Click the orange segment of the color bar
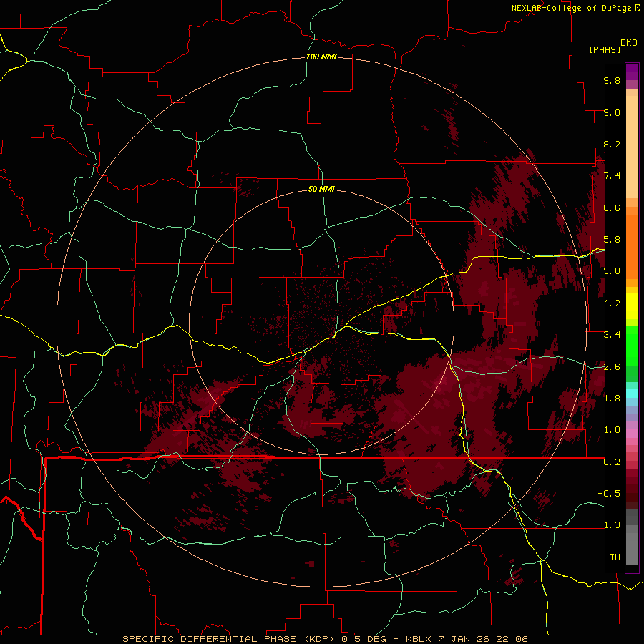This screenshot has width=644, height=644. click(x=632, y=247)
